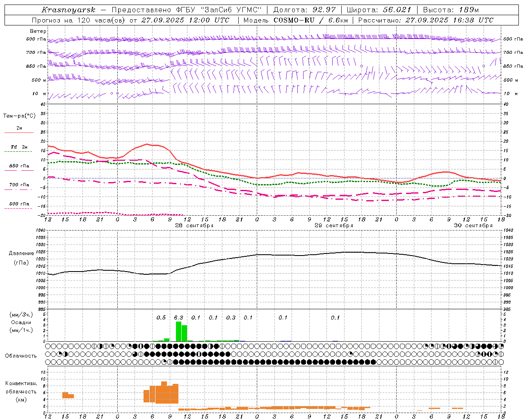Select the 'Предоставлено ФГБУ "ЗапСиб УГМС"' provider text

[x=187, y=10]
